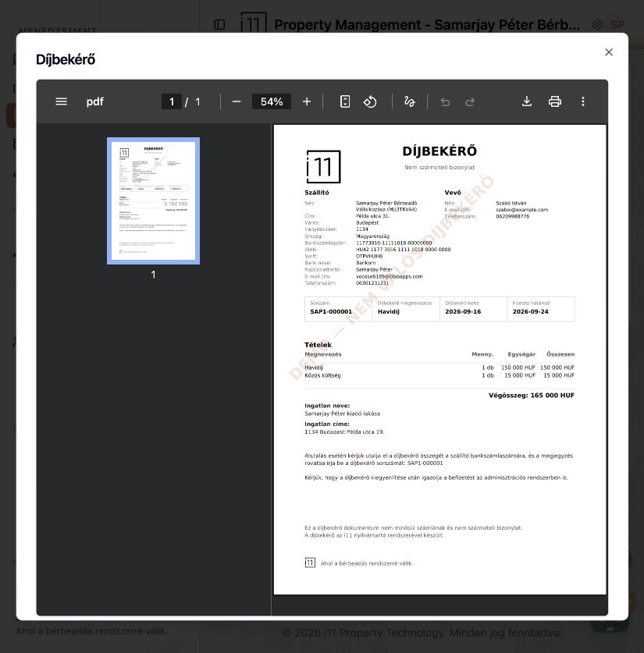
Task: Zoom in with the plus button
Action: point(307,101)
